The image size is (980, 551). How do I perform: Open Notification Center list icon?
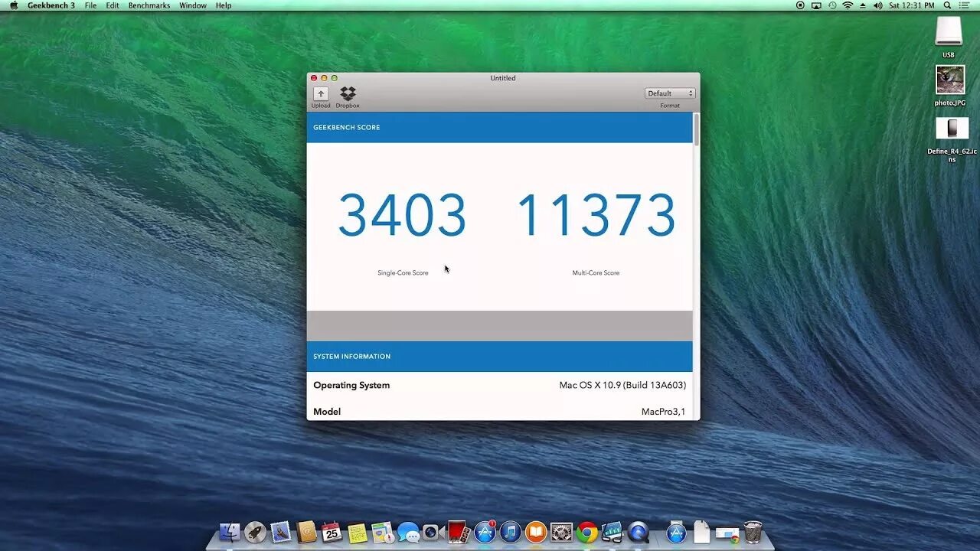pos(966,5)
